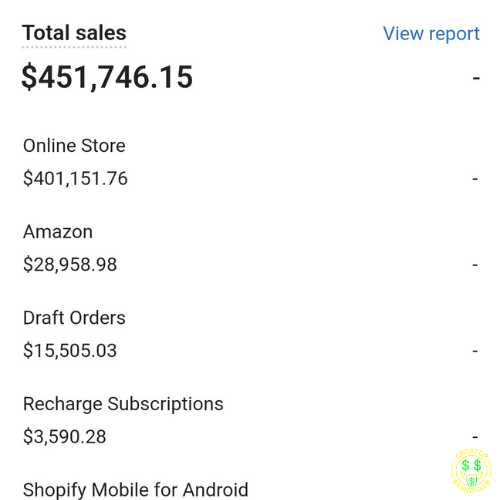
Task: Click the dash beside total sales amount
Action: coord(476,78)
